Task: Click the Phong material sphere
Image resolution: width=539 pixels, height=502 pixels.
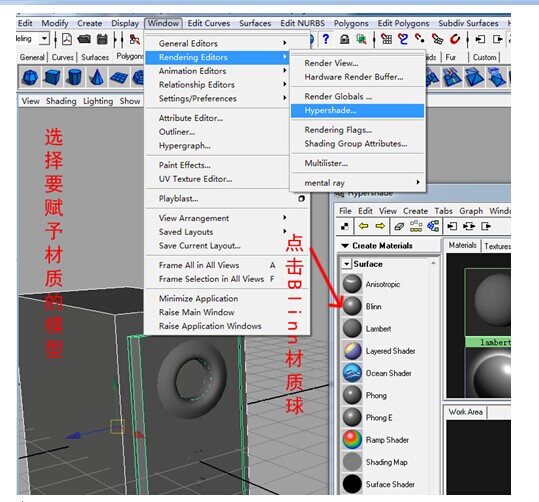Action: pos(352,395)
